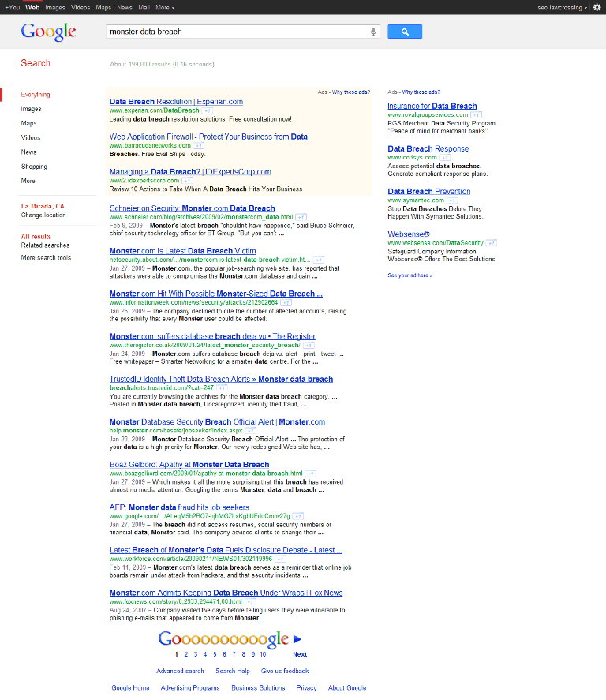Click the voice search microphone icon
This screenshot has width=606, height=700.
coord(373,32)
